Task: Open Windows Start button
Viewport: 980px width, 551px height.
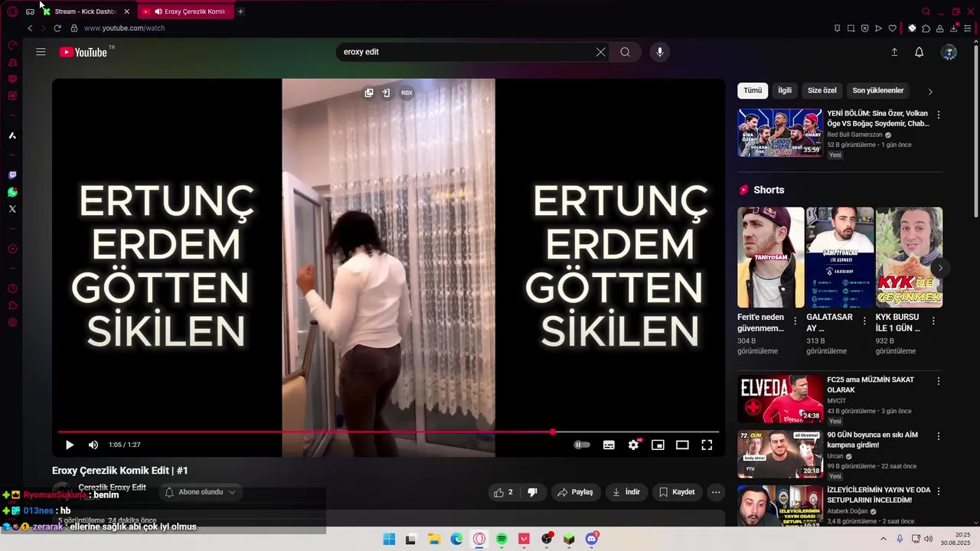Action: 389,540
